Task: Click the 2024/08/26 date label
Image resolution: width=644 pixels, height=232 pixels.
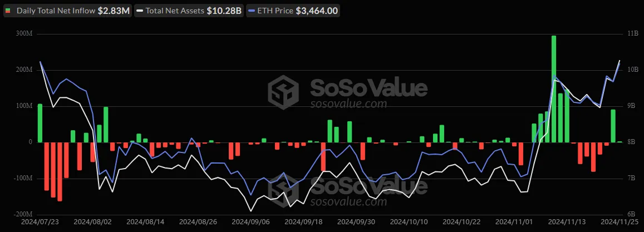Action: pos(198,222)
